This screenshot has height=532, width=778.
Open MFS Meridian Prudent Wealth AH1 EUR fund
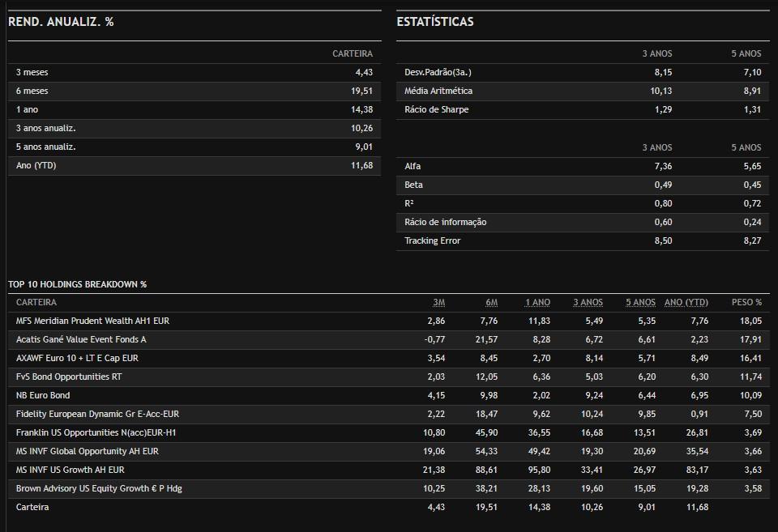tap(92, 321)
